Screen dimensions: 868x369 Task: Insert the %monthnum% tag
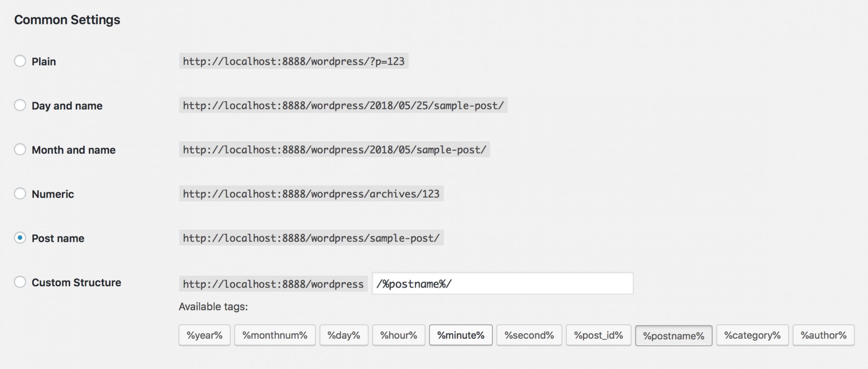pos(275,335)
